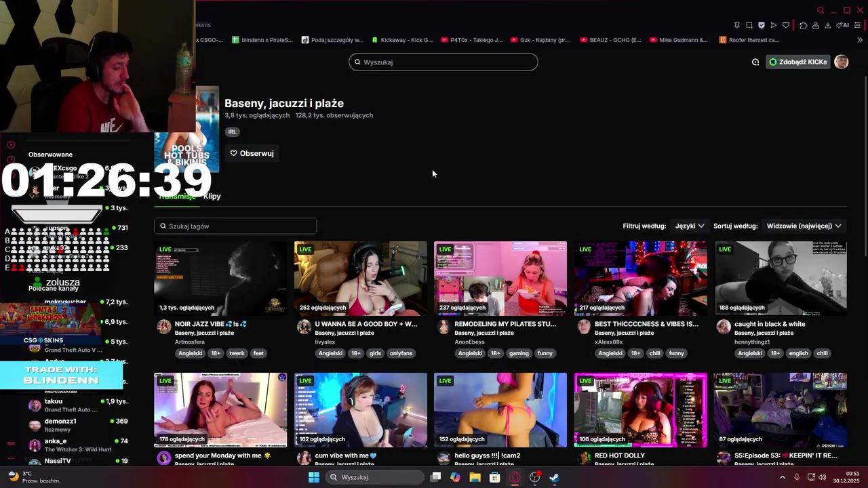Open the ad blocker shield icon

click(x=762, y=25)
